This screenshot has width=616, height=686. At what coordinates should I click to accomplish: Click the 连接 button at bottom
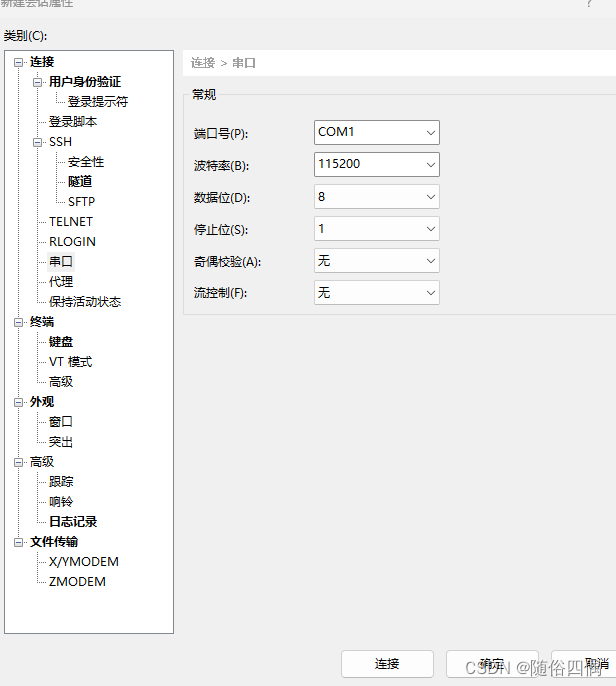tap(387, 664)
